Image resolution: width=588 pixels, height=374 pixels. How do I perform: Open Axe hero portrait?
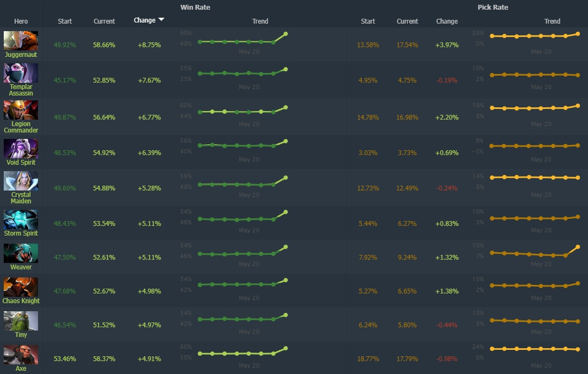click(x=20, y=355)
